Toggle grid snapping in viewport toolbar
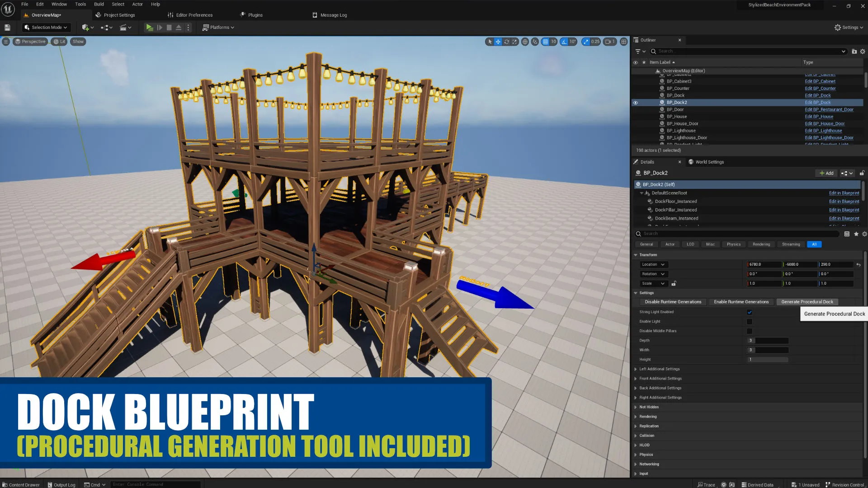 coord(545,42)
